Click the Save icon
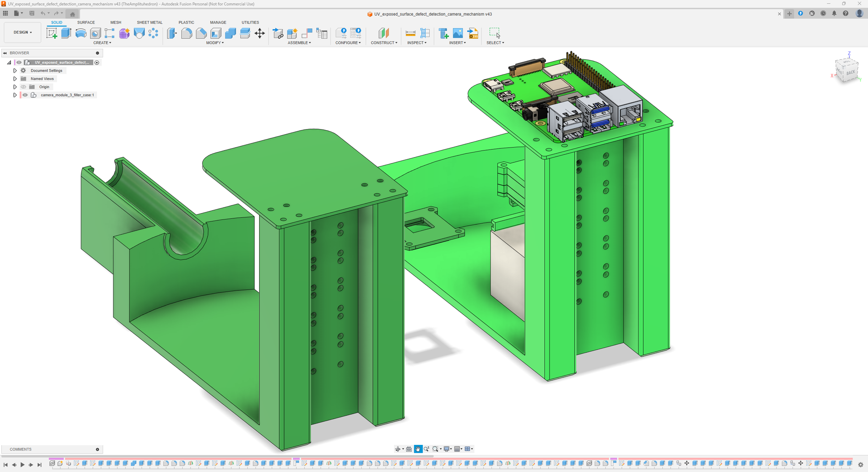This screenshot has width=868, height=472. click(x=32, y=13)
